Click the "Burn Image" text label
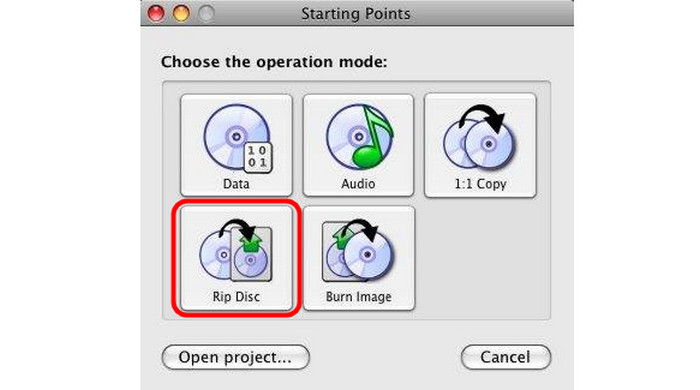The image size is (700, 390). (x=358, y=297)
